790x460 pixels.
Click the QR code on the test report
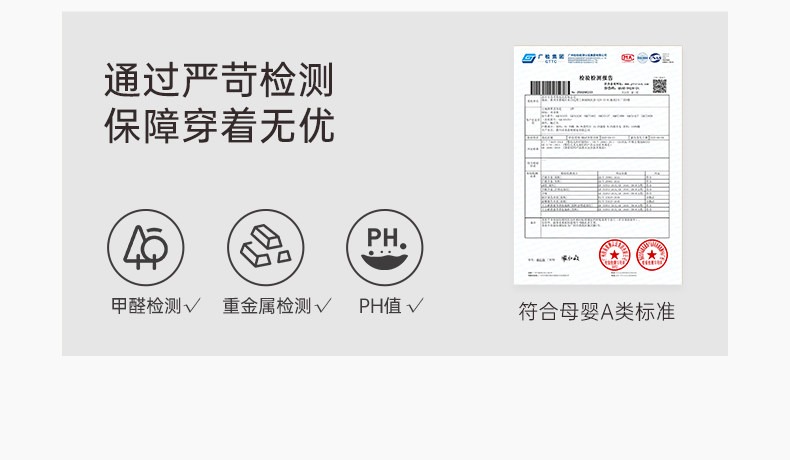(660, 86)
